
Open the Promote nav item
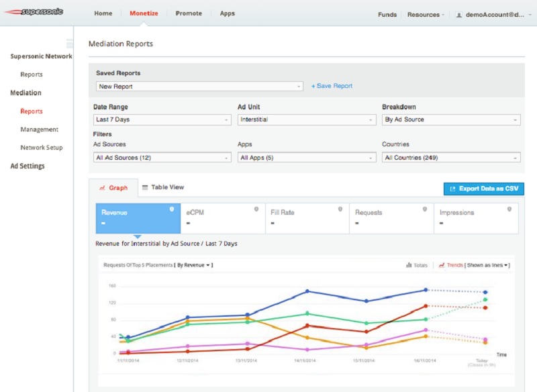(189, 13)
